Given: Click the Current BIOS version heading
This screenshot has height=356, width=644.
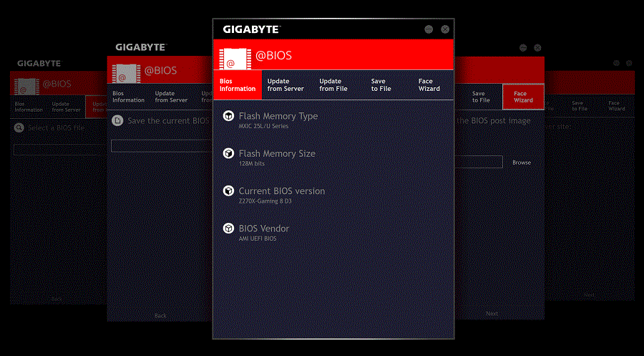Looking at the screenshot, I should pos(282,191).
